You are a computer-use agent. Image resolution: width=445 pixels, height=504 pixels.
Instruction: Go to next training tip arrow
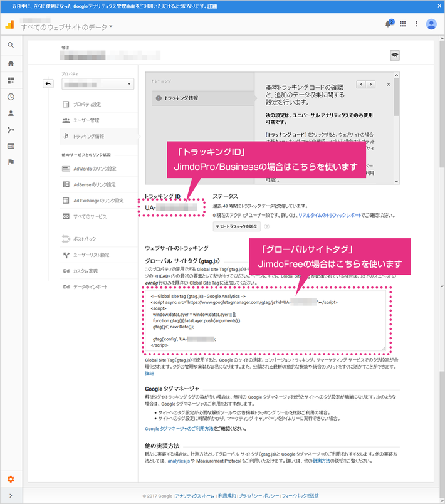click(x=370, y=85)
